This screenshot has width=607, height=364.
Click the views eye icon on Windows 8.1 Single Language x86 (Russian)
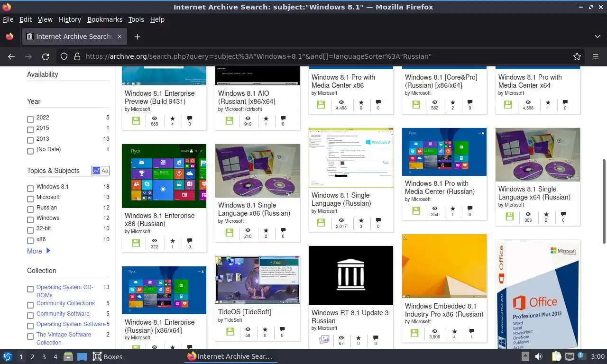pos(248,231)
